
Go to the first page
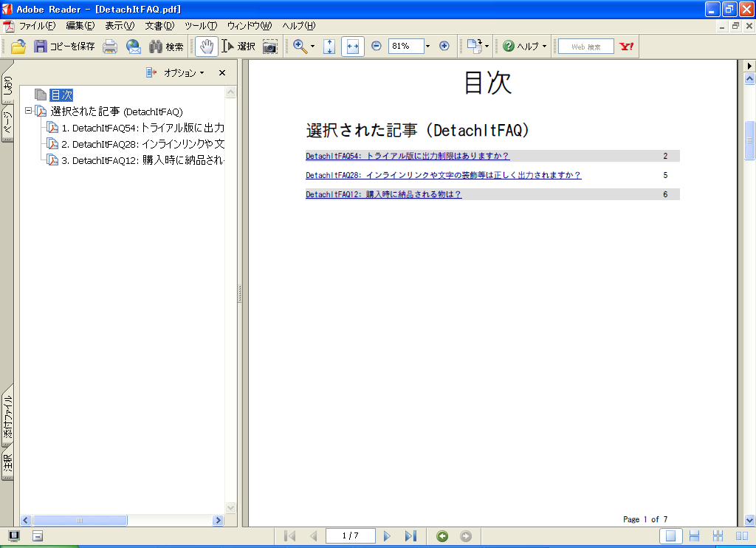(289, 536)
